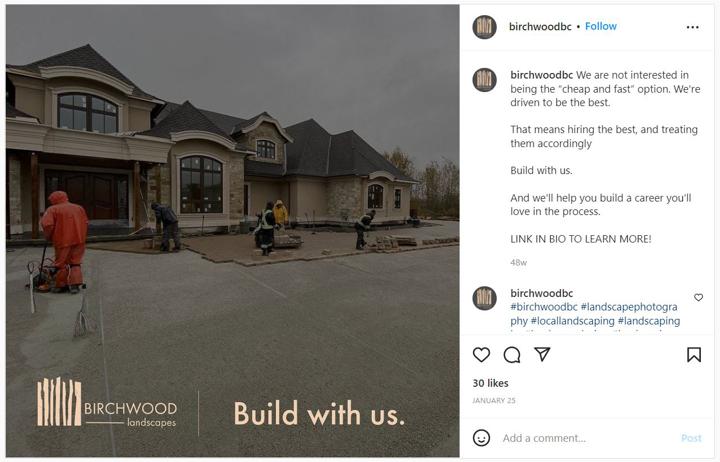Open comments via speech bubble icon
Image resolution: width=720 pixels, height=462 pixels.
tap(512, 355)
